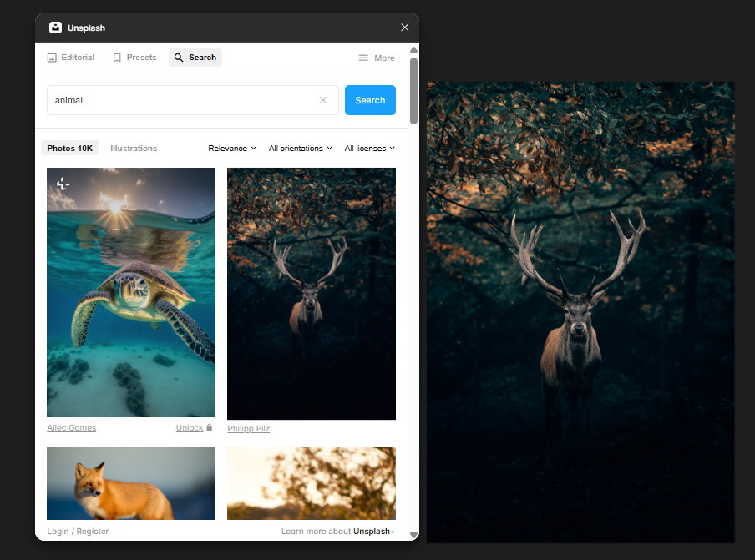
Task: Select the deer photo thumbnail in results
Action: click(312, 294)
